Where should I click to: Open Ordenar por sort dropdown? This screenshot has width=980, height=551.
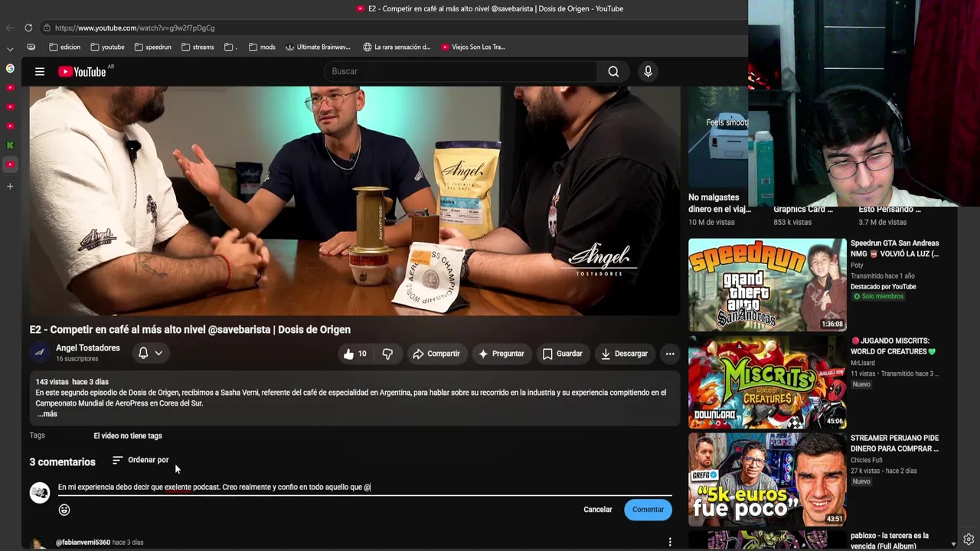pos(140,460)
